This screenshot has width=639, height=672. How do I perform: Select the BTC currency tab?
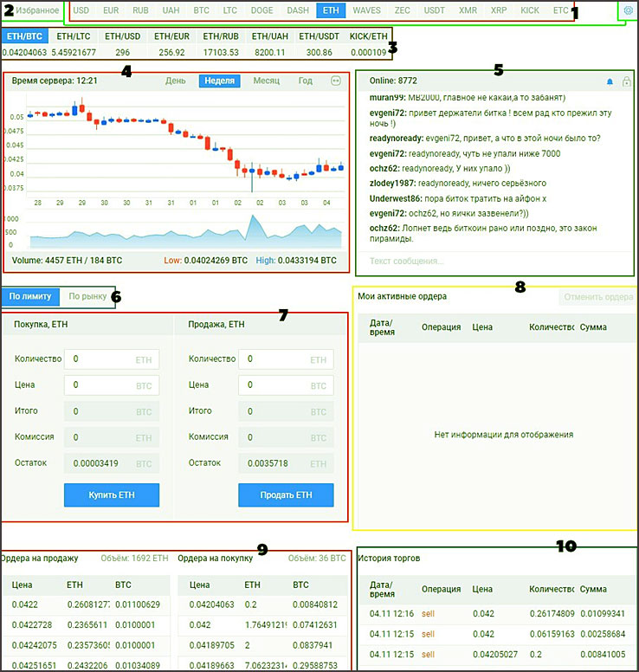(201, 10)
